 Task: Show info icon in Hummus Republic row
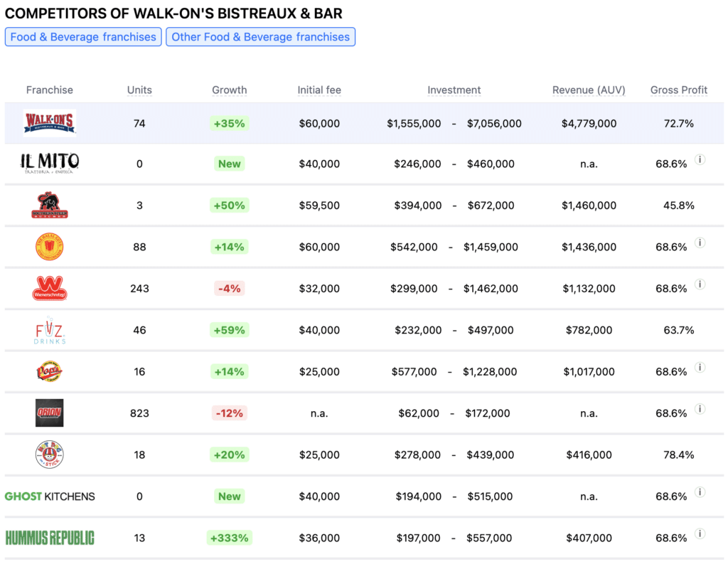click(700, 533)
